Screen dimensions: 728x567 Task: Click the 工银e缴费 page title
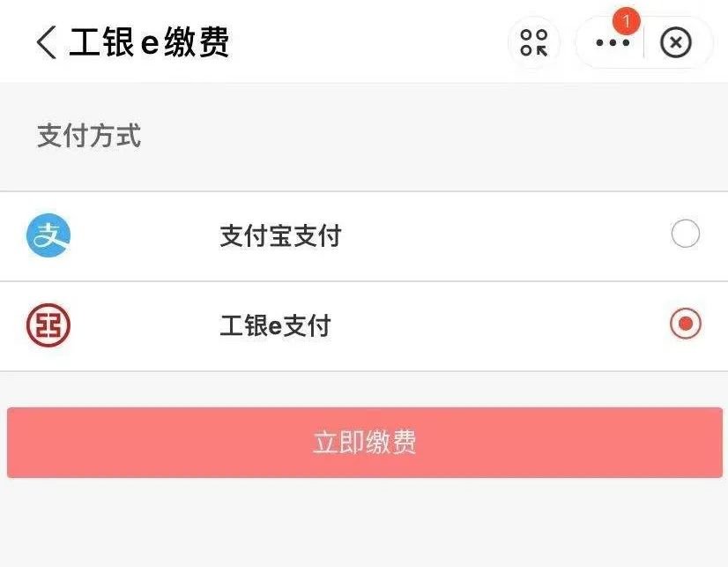pos(150,42)
